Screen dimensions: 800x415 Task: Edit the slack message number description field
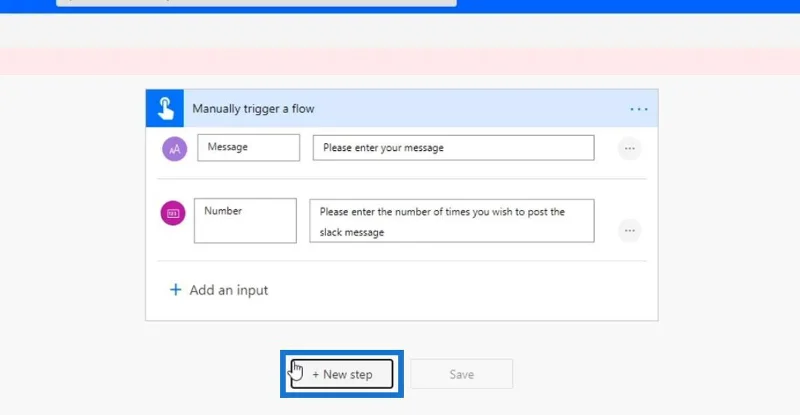click(452, 221)
